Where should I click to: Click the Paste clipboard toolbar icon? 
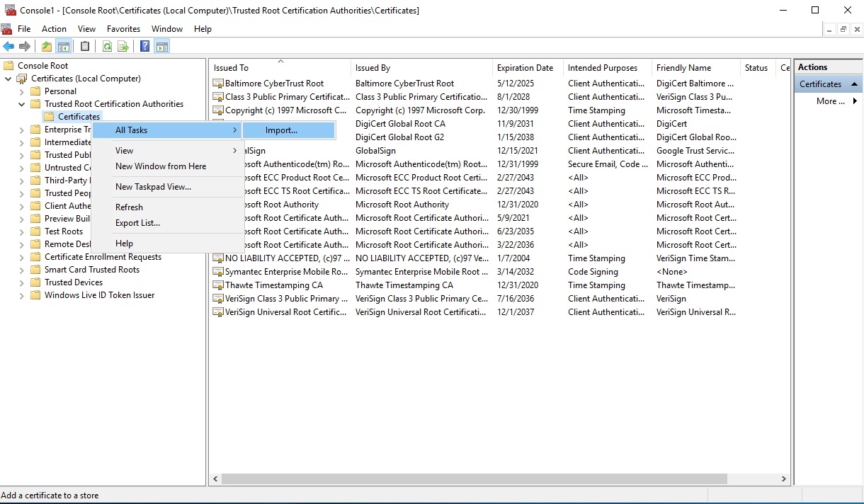tap(85, 47)
